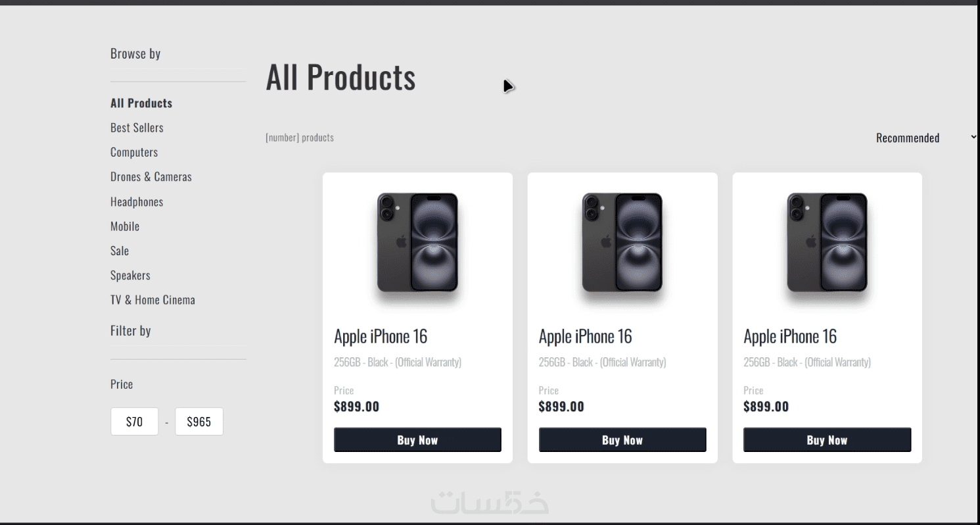
Task: Open Best Sellers category
Action: coord(137,128)
